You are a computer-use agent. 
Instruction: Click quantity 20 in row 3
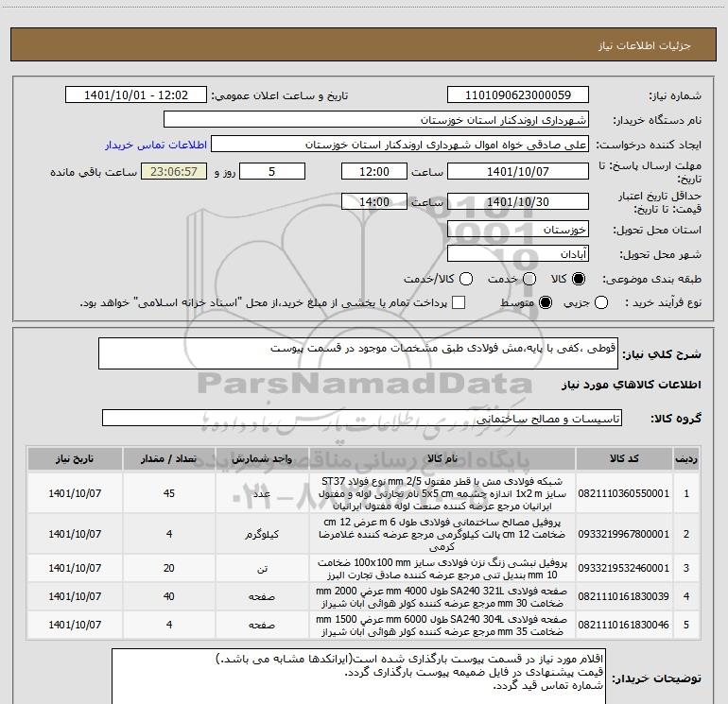169,568
